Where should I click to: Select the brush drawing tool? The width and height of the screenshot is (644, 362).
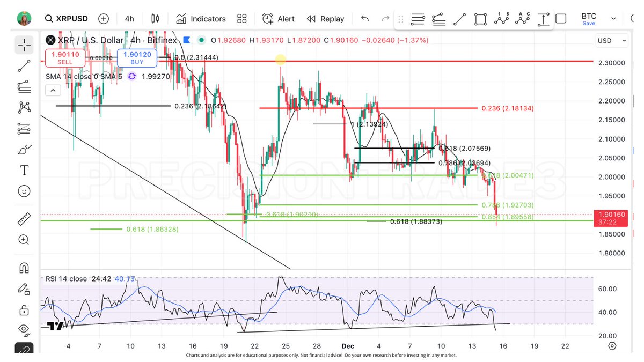pyautogui.click(x=24, y=149)
